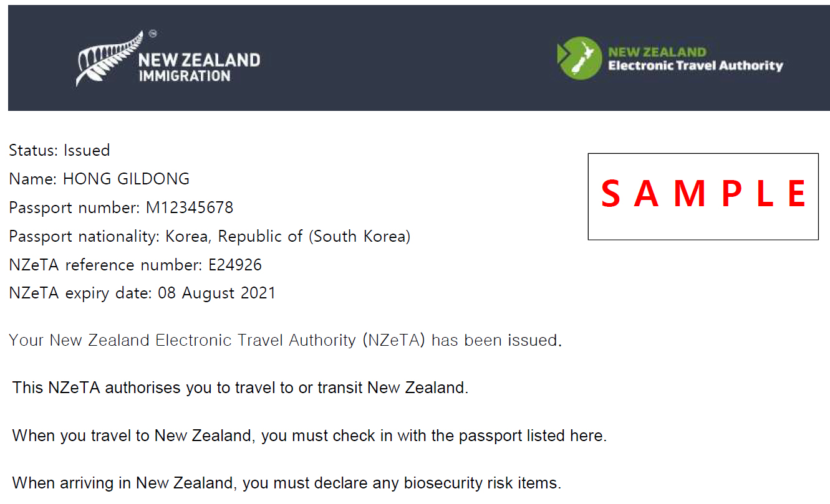Click the 'NZeTA has been issued' sentence

[286, 340]
